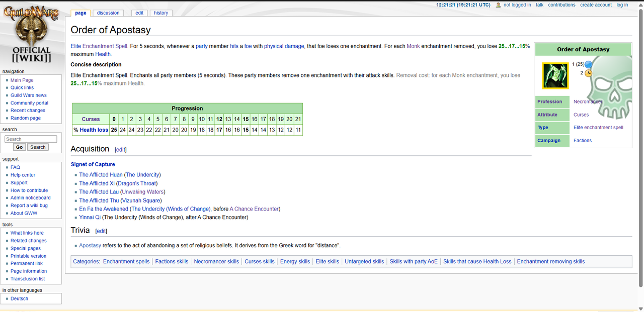
Task: Open the log in link
Action: (x=622, y=5)
